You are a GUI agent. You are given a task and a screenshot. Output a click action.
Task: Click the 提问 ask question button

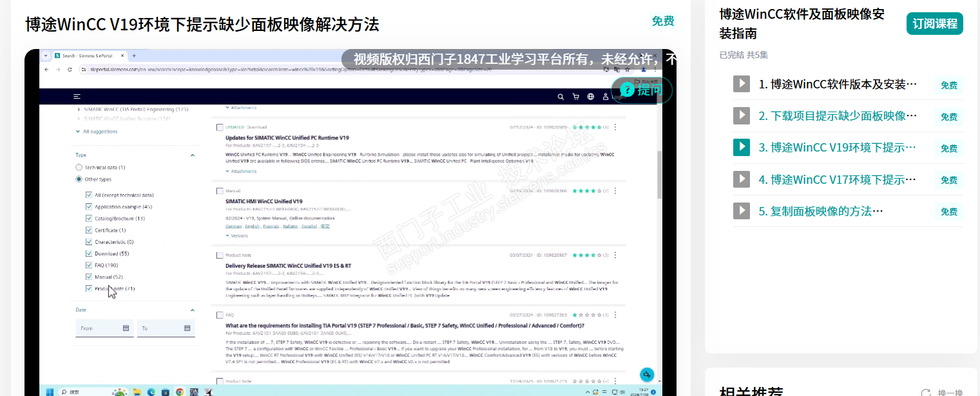tap(642, 90)
